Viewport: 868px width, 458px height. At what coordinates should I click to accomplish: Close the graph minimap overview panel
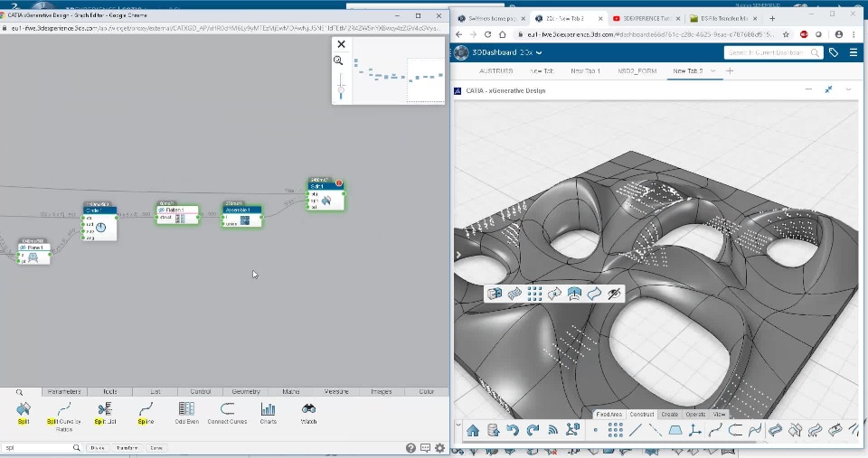point(341,44)
